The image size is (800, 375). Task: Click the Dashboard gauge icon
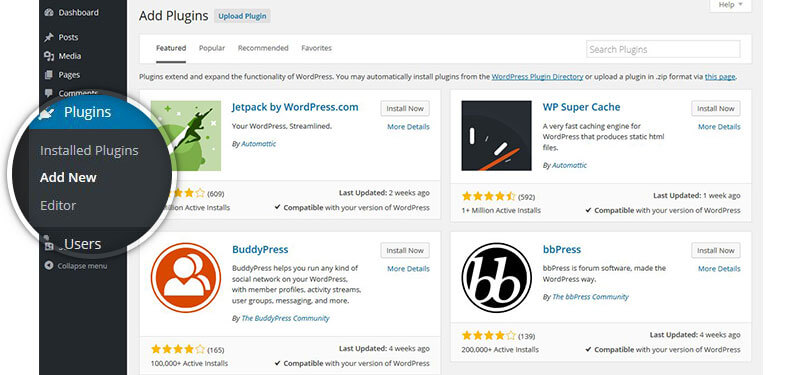click(x=49, y=13)
